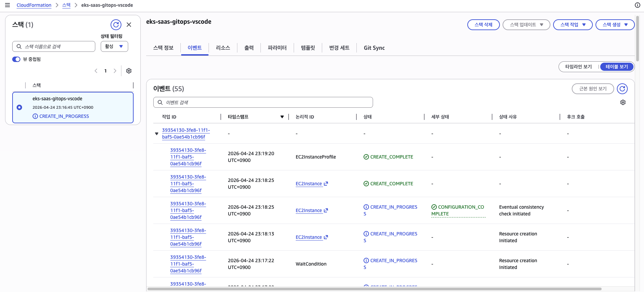Expand the stack actions dropdown
This screenshot has height=292, width=644.
click(x=572, y=25)
